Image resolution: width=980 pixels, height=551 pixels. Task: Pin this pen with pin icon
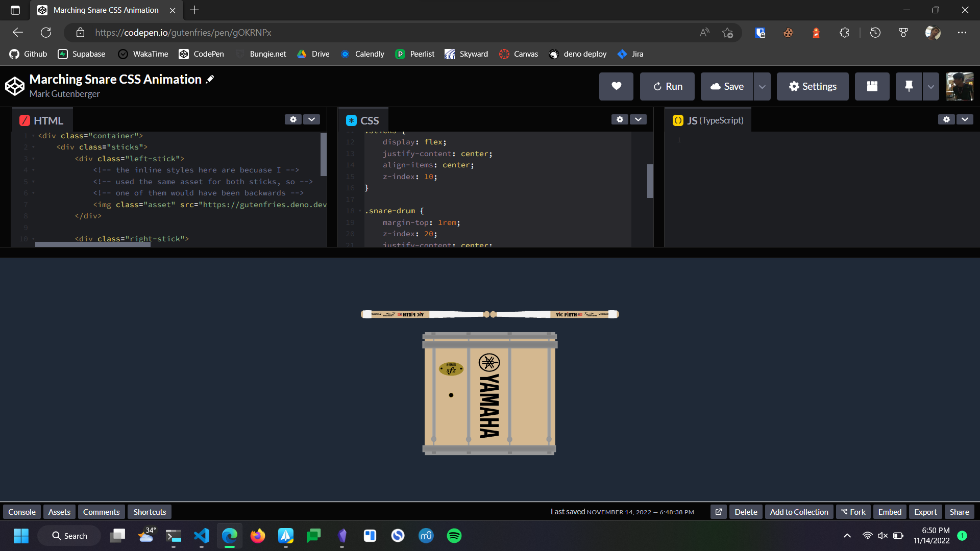pos(909,86)
